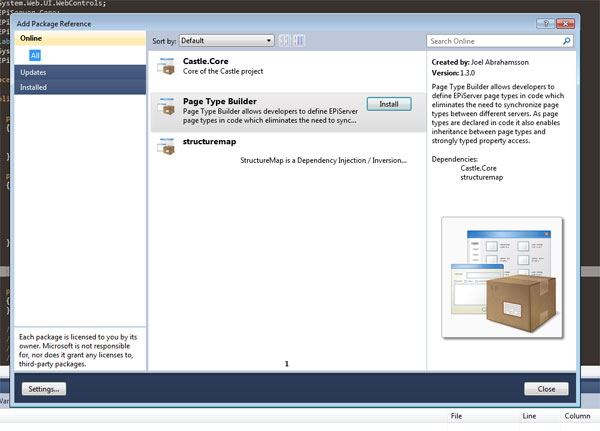Select the Page Type Builder title
This screenshot has width=600, height=431.
pyautogui.click(x=220, y=101)
